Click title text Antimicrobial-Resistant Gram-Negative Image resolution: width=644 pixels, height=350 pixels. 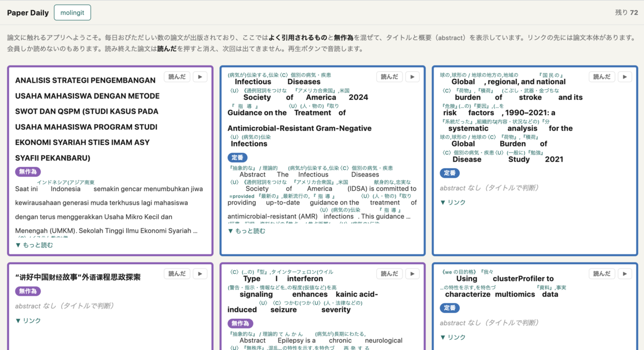[299, 128]
